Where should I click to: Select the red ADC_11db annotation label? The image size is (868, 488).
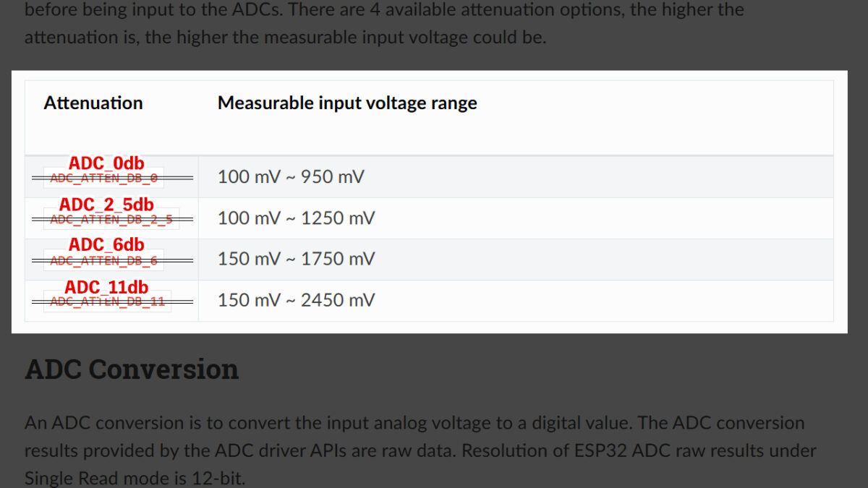pos(106,287)
